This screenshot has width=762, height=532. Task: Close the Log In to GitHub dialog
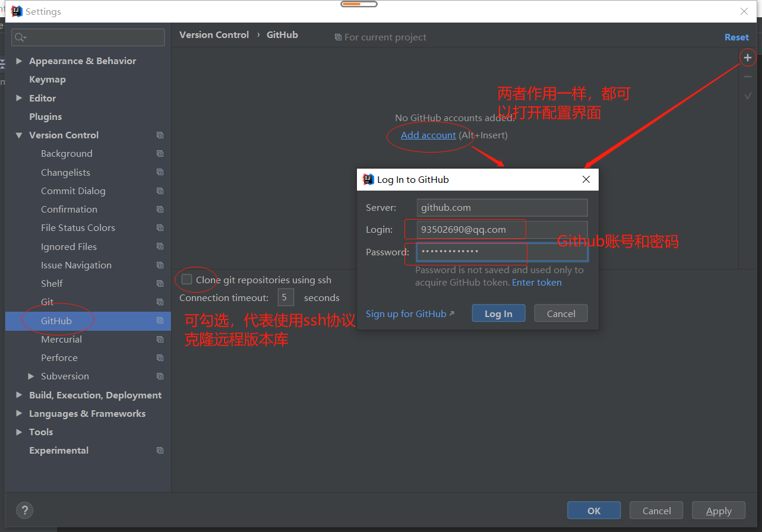(x=586, y=179)
